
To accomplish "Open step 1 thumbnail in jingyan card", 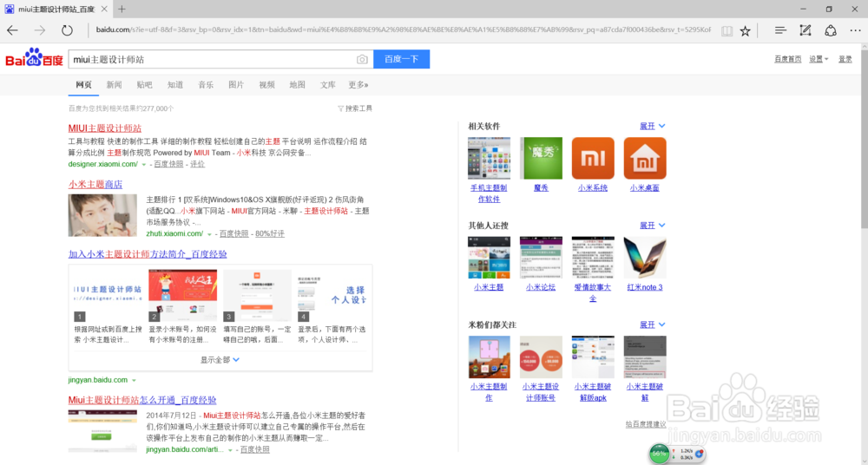I will click(108, 296).
